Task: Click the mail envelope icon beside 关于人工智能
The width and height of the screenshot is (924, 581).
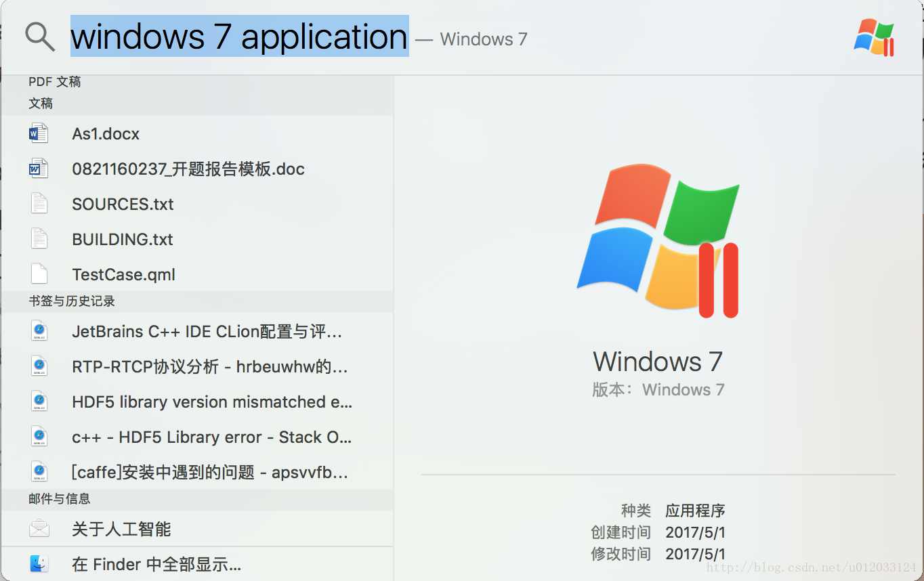Action: click(39, 528)
